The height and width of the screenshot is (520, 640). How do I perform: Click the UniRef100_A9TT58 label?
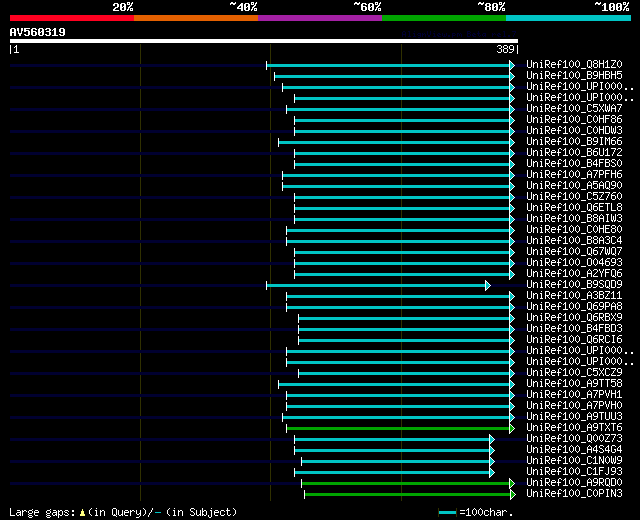(x=574, y=384)
